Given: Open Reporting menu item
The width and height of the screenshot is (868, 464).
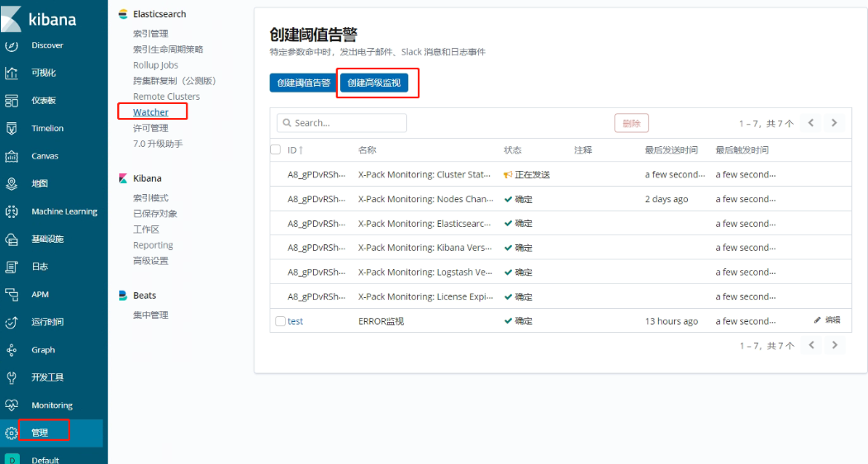Looking at the screenshot, I should point(153,244).
